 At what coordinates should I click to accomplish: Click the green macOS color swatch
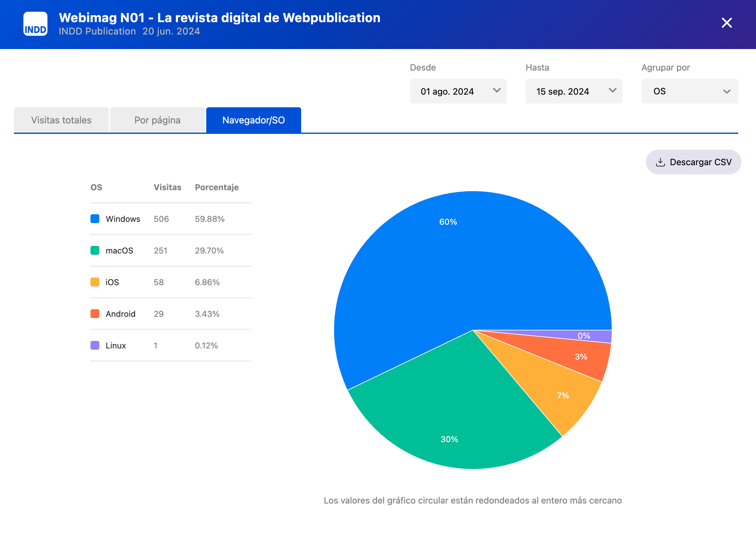(95, 251)
